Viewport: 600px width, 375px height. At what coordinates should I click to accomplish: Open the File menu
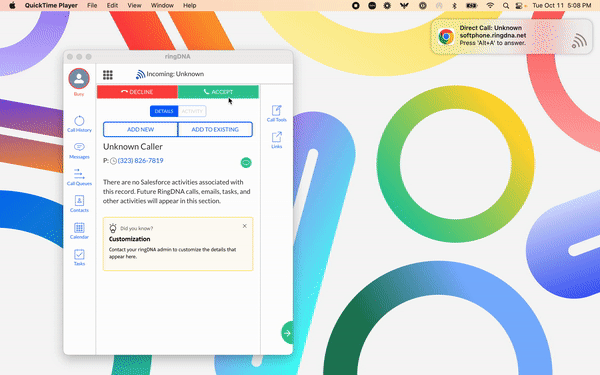point(92,5)
